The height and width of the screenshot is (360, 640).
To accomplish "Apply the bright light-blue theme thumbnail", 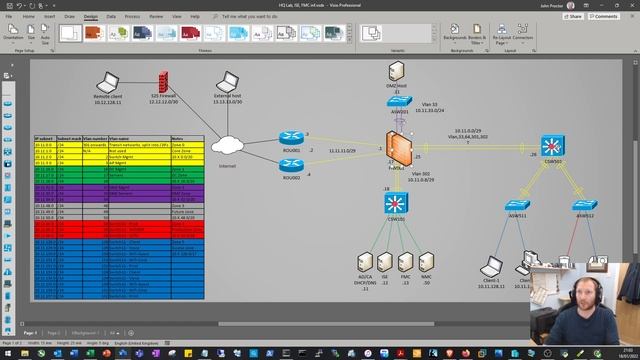I will point(238,33).
